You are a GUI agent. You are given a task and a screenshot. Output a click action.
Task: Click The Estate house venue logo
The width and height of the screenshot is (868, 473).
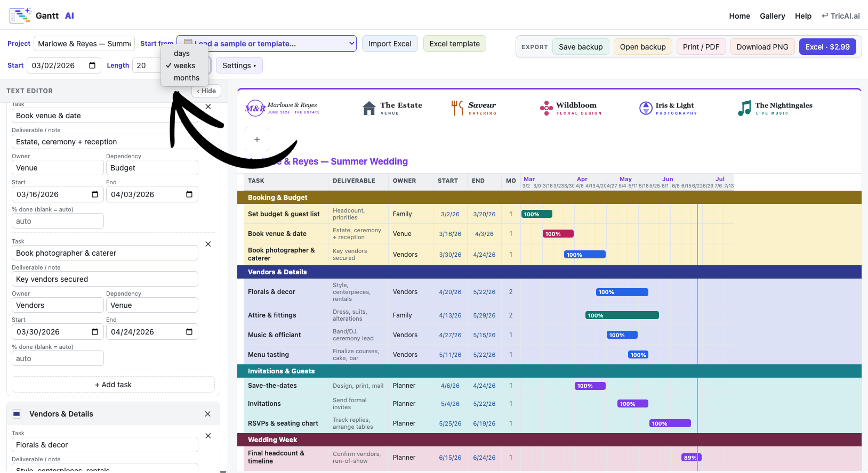tap(392, 108)
